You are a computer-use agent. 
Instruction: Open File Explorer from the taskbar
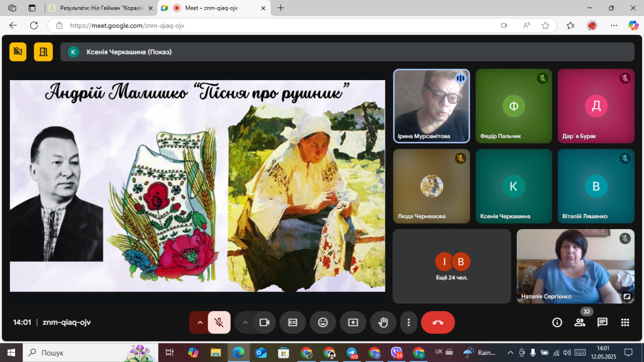point(216,352)
